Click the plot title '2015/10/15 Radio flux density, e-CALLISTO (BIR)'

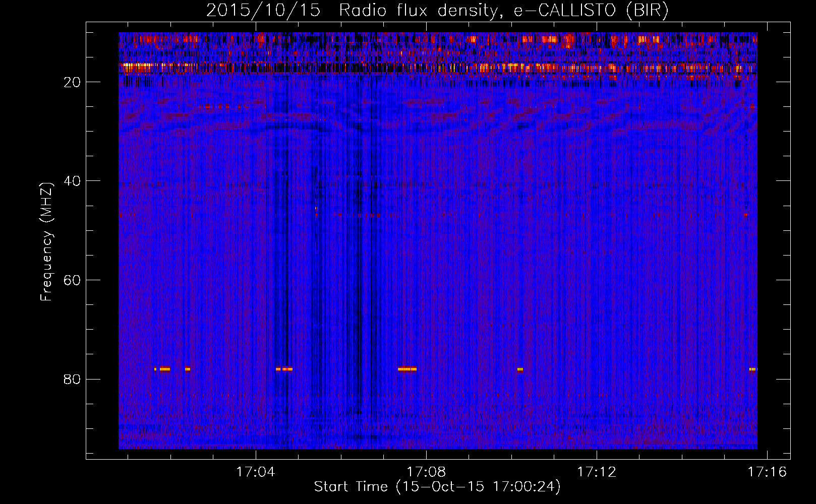tap(437, 11)
